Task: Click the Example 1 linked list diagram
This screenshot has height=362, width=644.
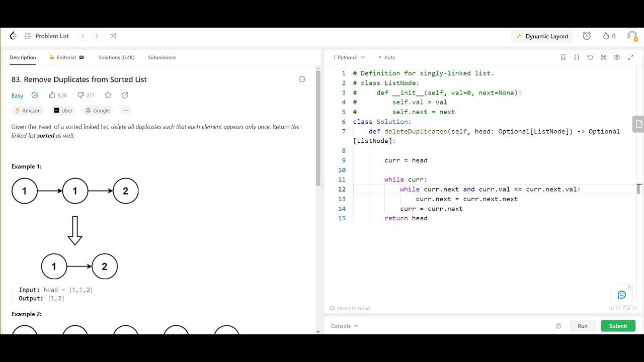Action: [x=75, y=228]
